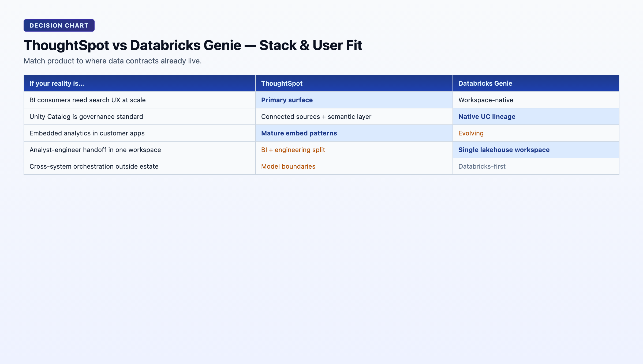
Task: Select 'Embedded analytics in customer apps' cell
Action: coord(140,133)
